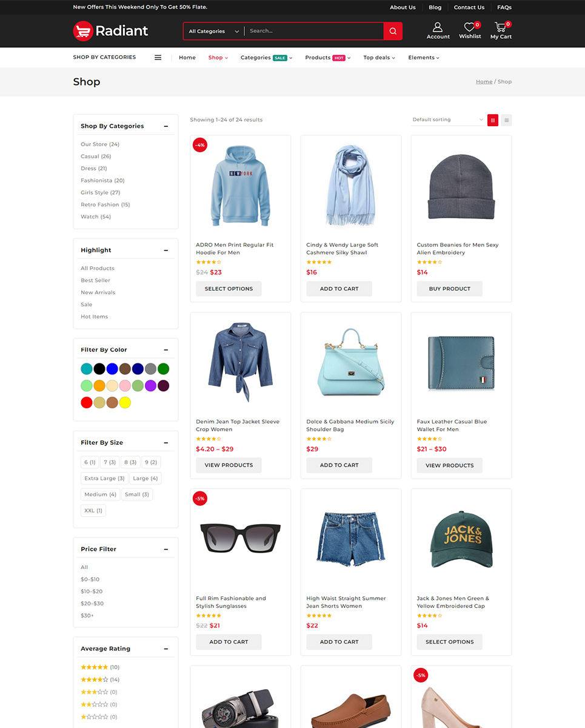Click the hamburger menu beside Shop By Categories
This screenshot has height=728, width=585.
158,58
